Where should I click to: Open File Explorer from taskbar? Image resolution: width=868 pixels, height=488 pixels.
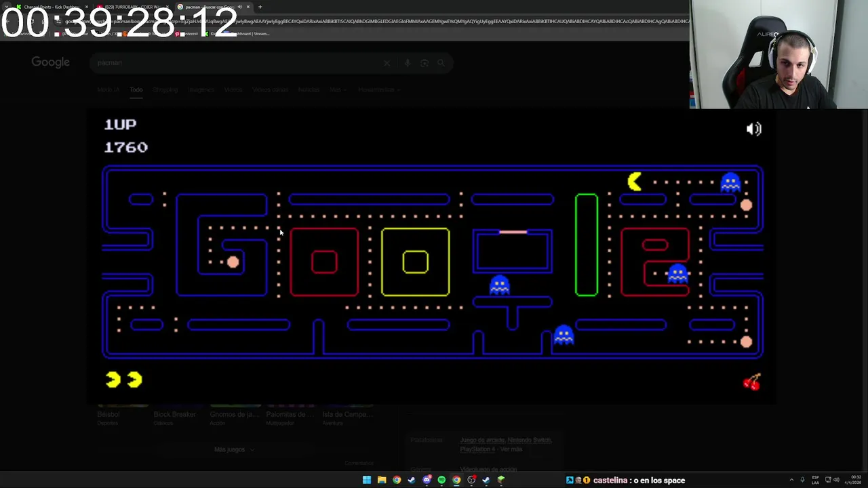point(382,480)
